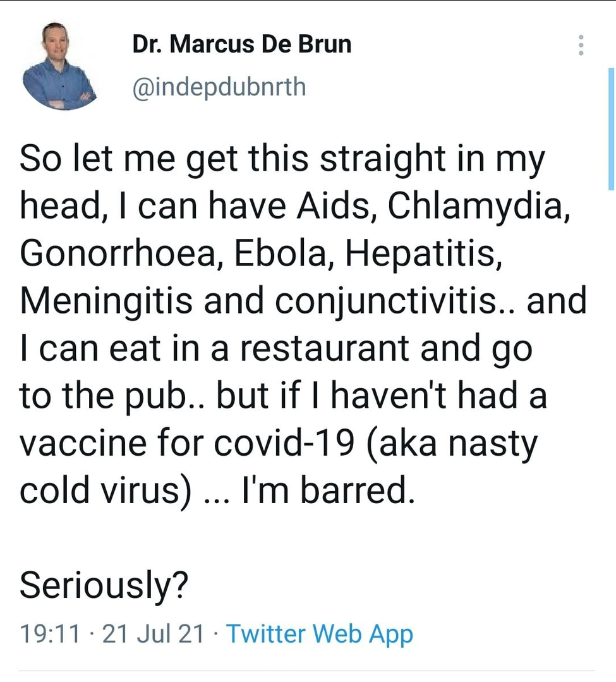
Task: Click the blue scrollbar on the right edge
Action: point(610,128)
